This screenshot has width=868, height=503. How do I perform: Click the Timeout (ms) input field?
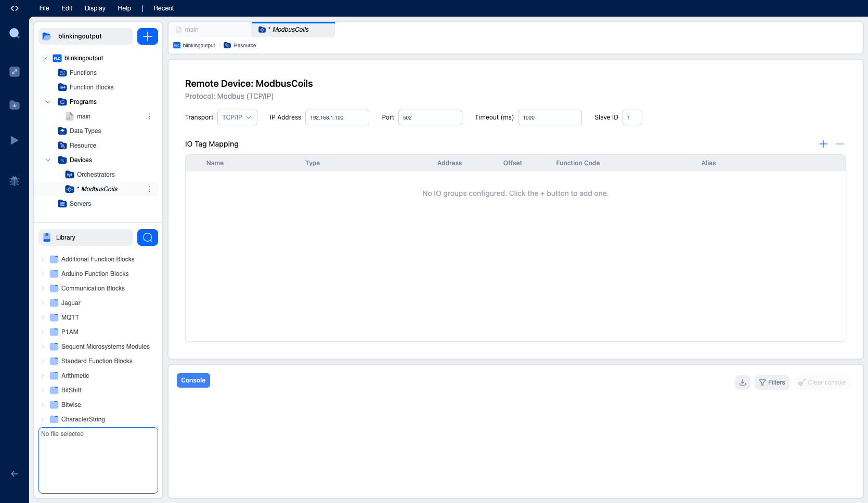coord(550,117)
